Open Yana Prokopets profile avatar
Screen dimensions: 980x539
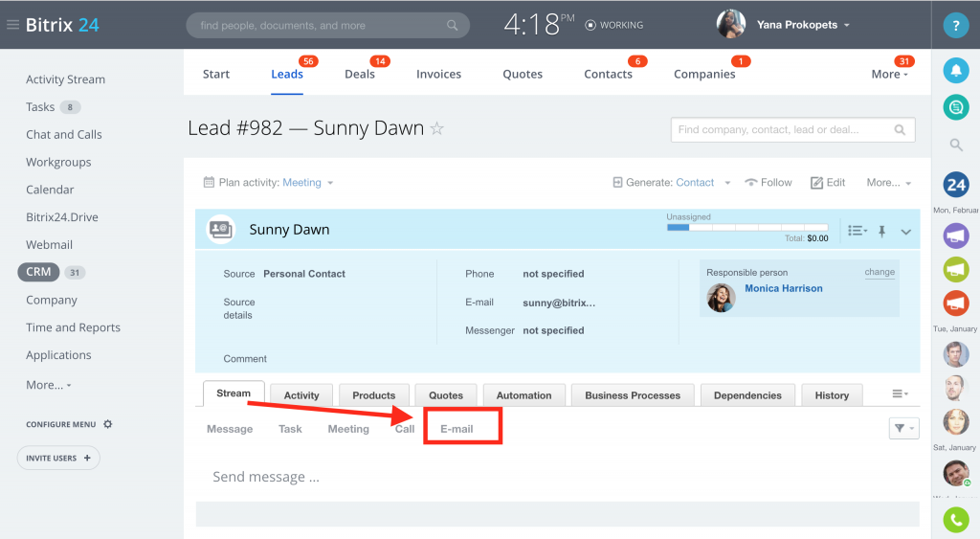pyautogui.click(x=730, y=24)
